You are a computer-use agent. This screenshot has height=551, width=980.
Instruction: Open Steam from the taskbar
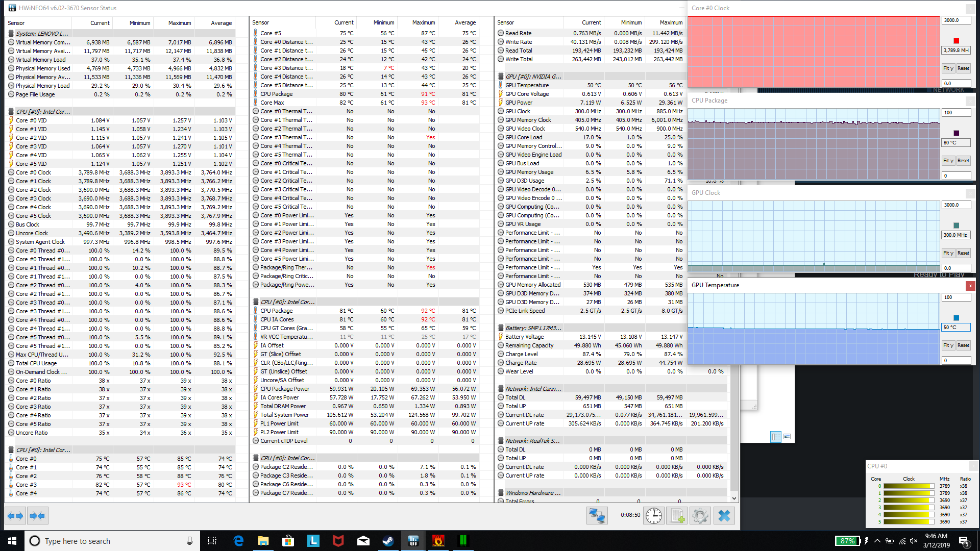(388, 541)
